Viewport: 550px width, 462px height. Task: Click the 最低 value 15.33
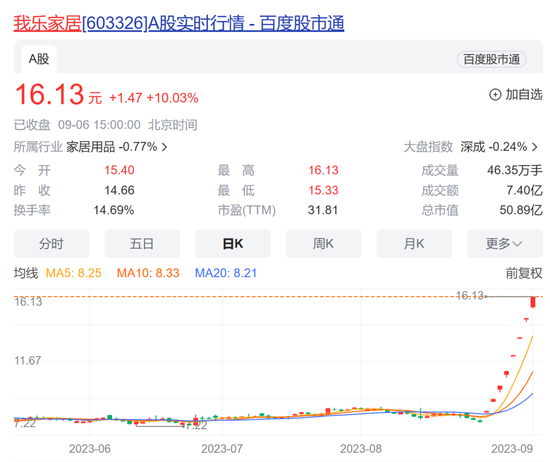pos(323,190)
